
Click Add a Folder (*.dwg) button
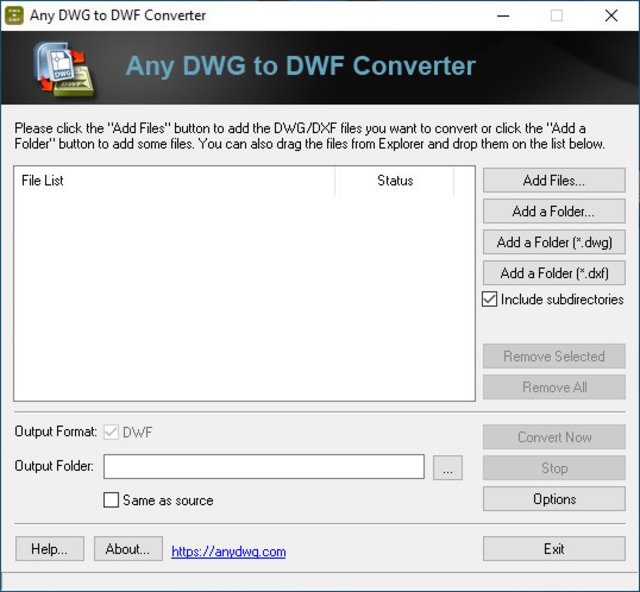(x=554, y=242)
